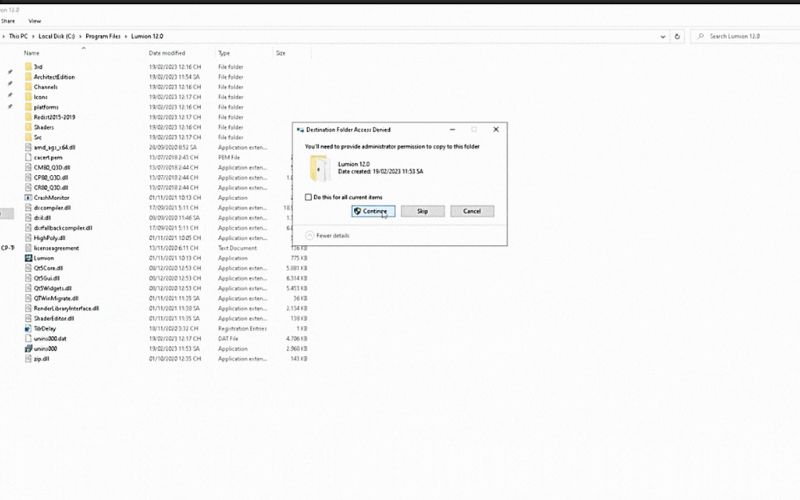The image size is (800, 500).
Task: Select the platforms folder icon
Action: [x=29, y=107]
